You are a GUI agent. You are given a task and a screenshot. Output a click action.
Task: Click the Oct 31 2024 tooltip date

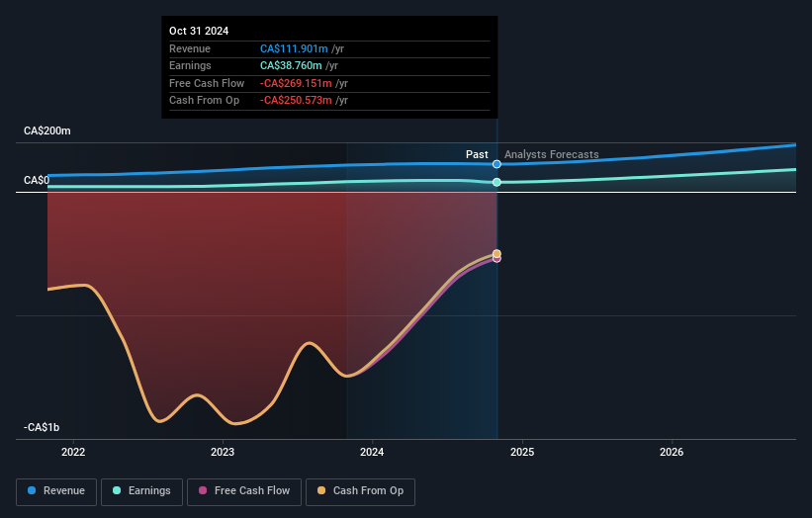tap(199, 31)
